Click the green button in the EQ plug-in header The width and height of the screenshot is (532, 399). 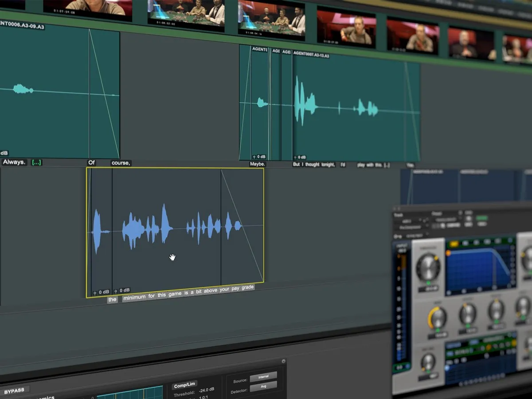click(x=481, y=219)
